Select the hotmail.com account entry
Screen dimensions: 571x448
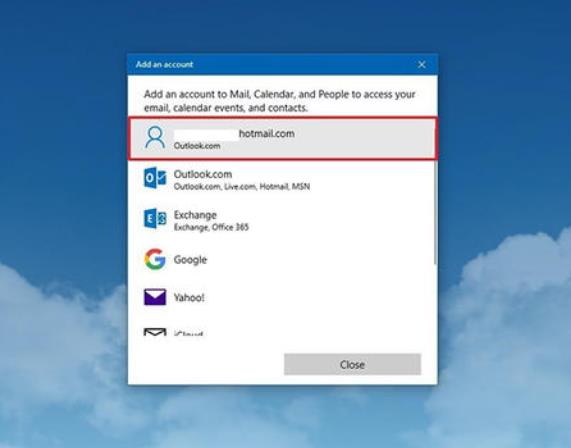282,138
